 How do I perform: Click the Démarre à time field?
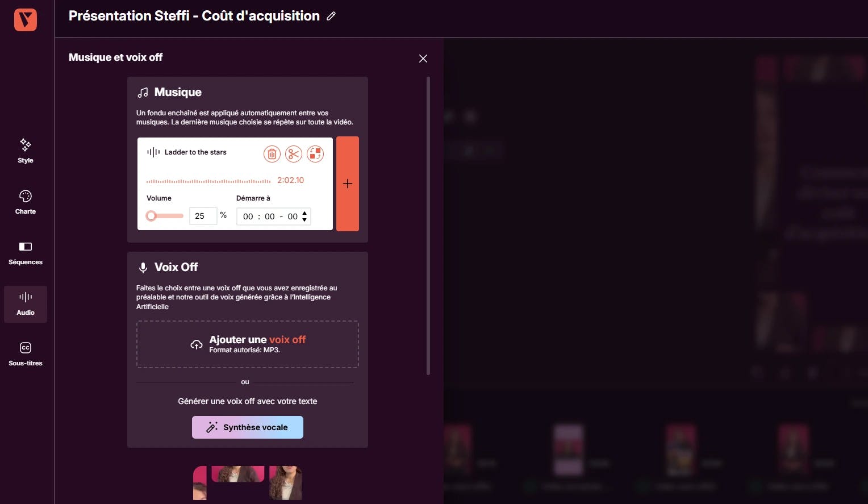(274, 216)
